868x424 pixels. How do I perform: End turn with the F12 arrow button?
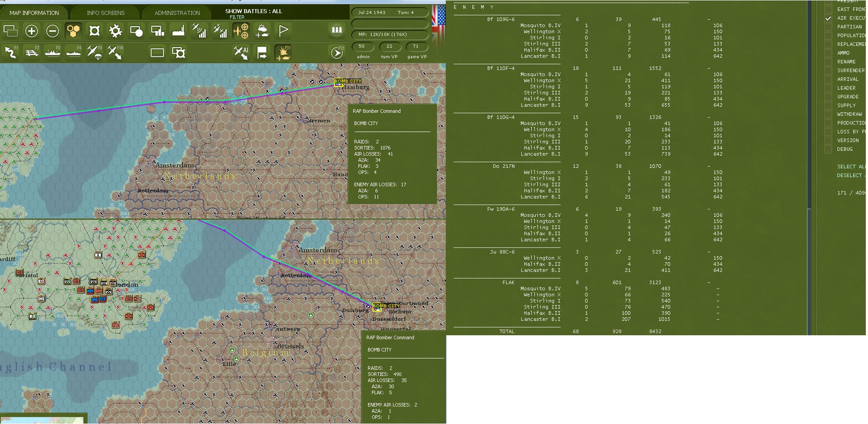tap(337, 53)
